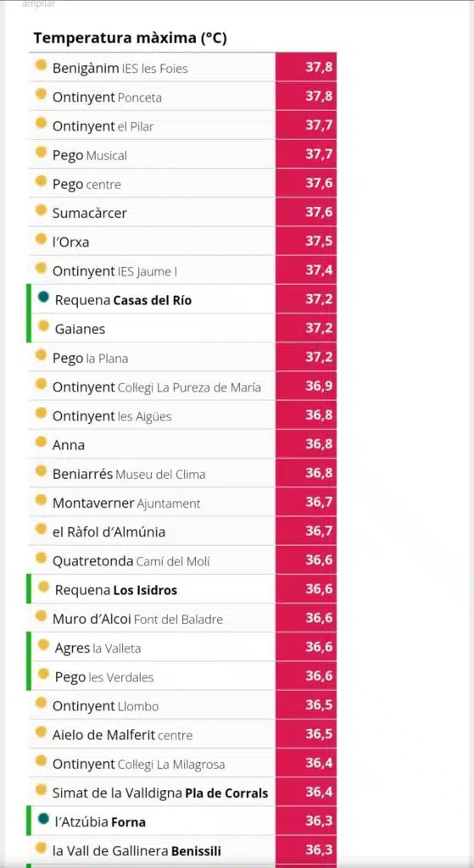Select la Vall de Gallinera Benissili row
This screenshot has height=868, width=474.
click(183, 849)
